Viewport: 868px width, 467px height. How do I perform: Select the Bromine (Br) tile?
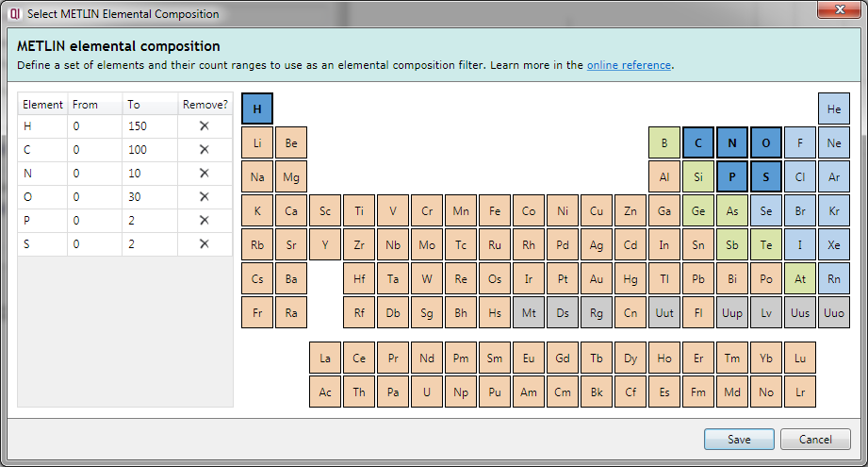pos(800,210)
